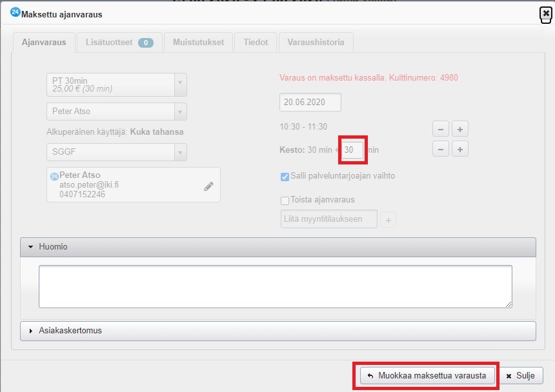The width and height of the screenshot is (555, 392).
Task: Increase duration with Kesto plus button
Action: [459, 150]
